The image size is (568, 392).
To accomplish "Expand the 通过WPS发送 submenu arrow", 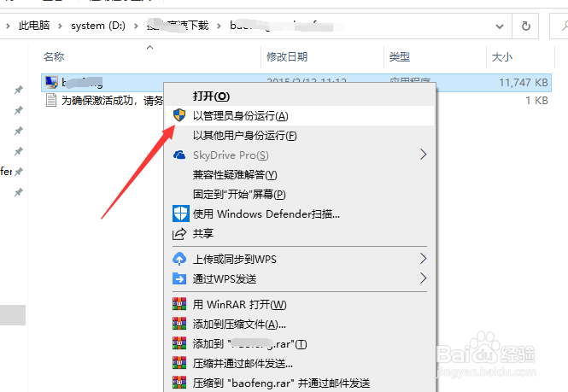I will (x=423, y=278).
